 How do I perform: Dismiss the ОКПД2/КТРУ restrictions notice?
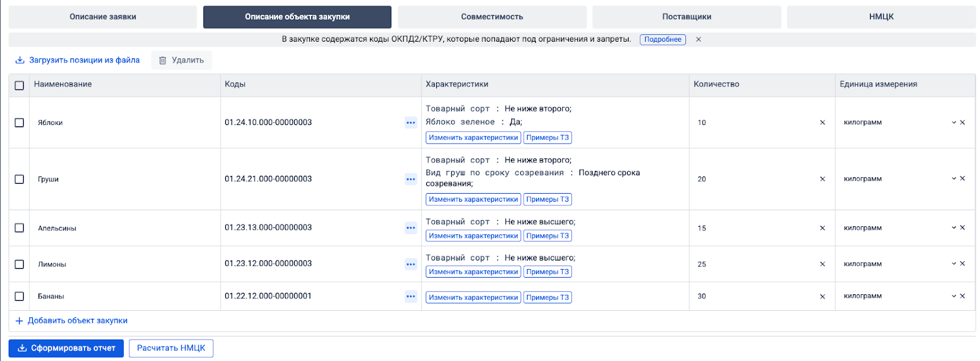[x=698, y=39]
